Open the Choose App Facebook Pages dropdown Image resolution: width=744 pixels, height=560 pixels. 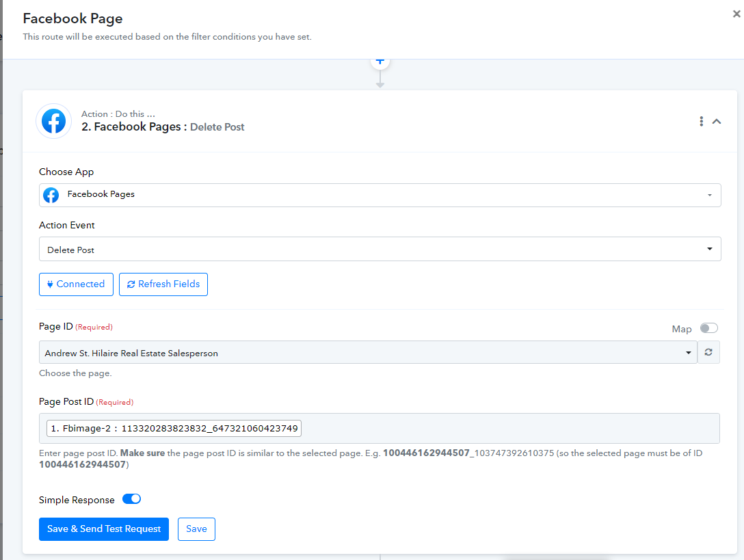pyautogui.click(x=380, y=195)
